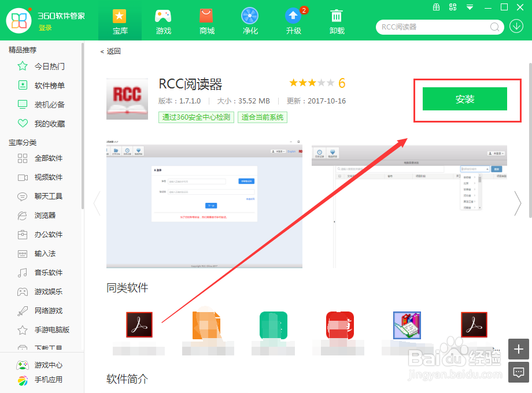This screenshot has width=532, height=393.
Task: Click the magnifier search icon
Action: tap(494, 27)
